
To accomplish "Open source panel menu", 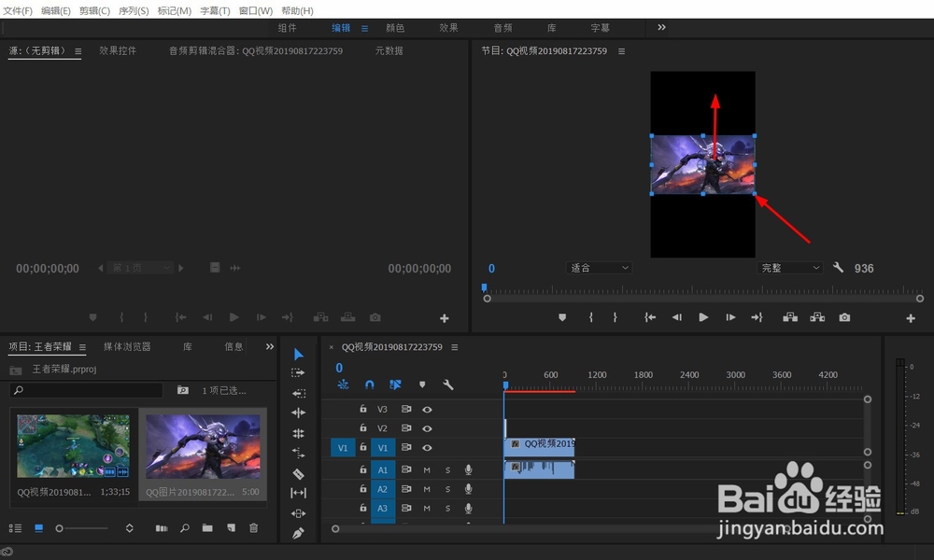I will click(78, 51).
